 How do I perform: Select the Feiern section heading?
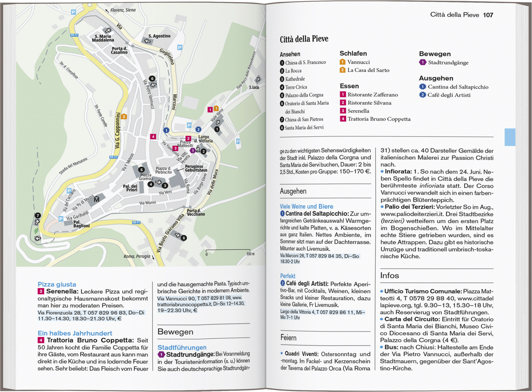(288, 338)
